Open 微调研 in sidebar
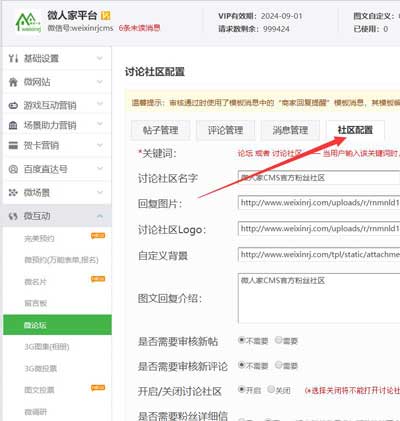This screenshot has width=400, height=421. 35,412
